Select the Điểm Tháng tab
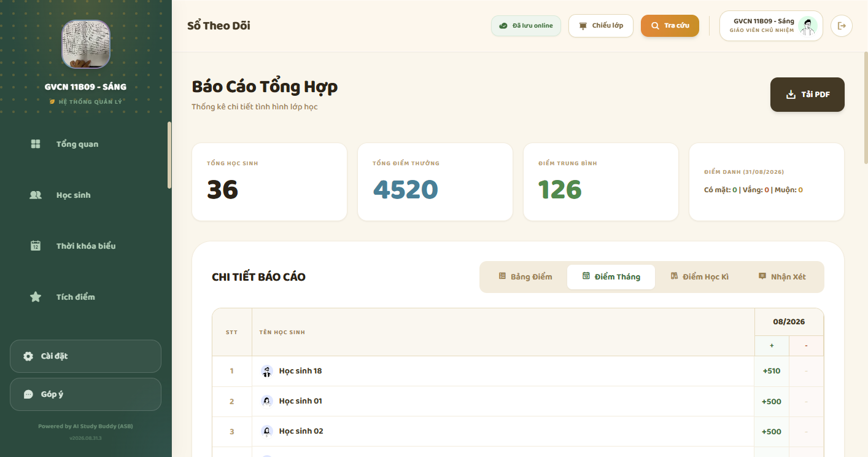 [611, 277]
